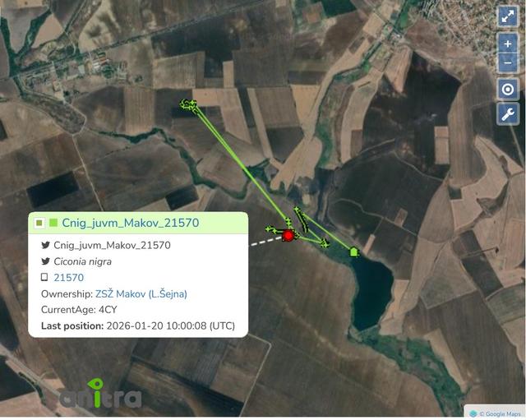The image size is (526, 420).
Task: Open the Cnig_juvm_Makov_21570 title link
Action: (131, 223)
